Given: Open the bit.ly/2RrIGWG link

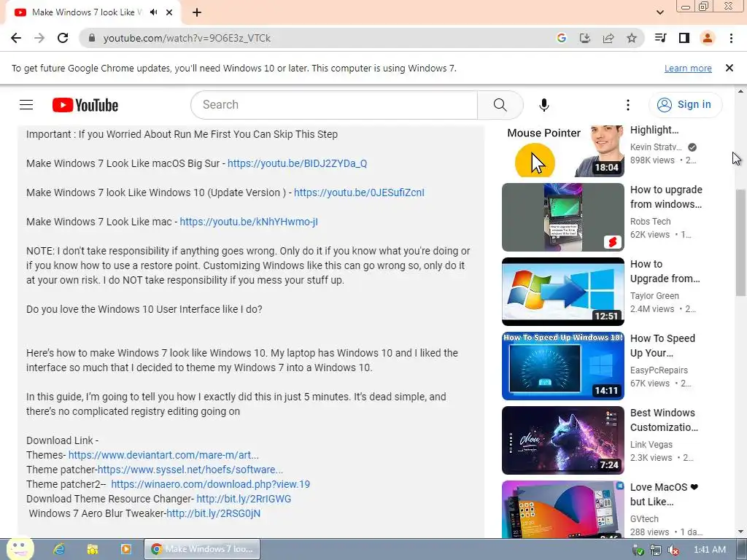Looking at the screenshot, I should click(244, 499).
